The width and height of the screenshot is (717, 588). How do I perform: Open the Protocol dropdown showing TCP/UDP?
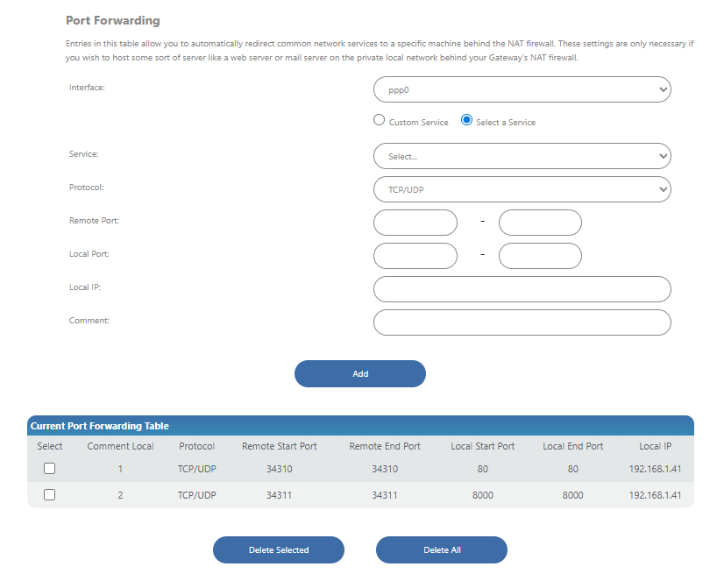coord(522,190)
